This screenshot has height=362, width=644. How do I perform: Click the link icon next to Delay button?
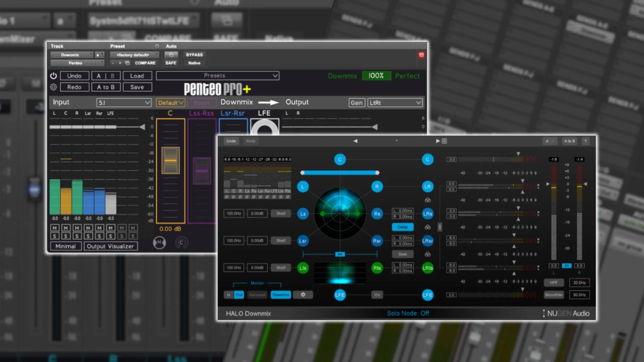coord(427,227)
